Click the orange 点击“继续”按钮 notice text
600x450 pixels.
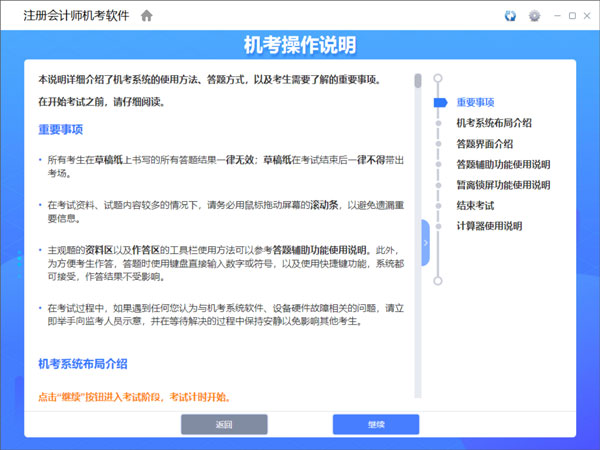point(135,397)
